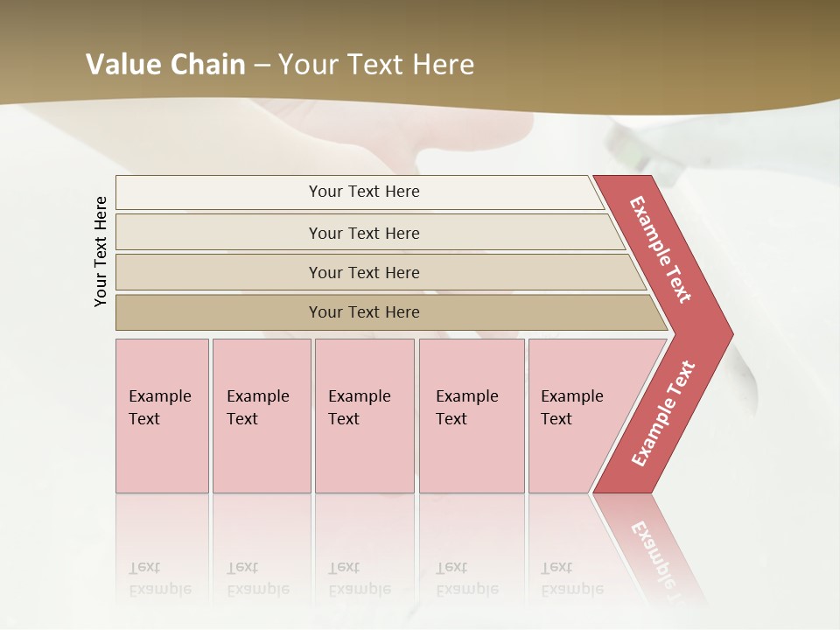Select the lower red chevron arm Example Text

[663, 412]
